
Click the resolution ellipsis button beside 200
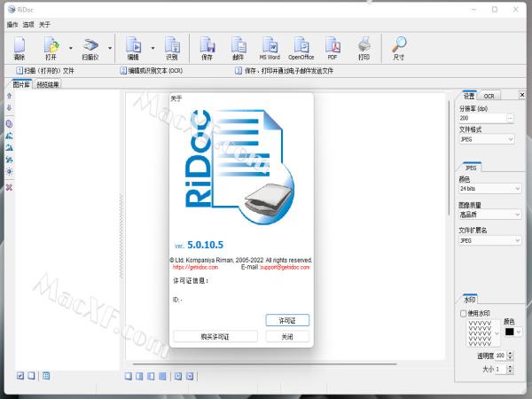(x=510, y=118)
